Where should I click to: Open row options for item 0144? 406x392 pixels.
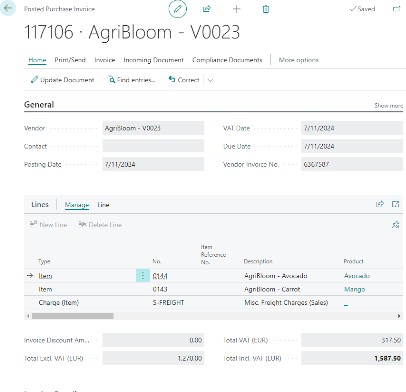point(143,276)
